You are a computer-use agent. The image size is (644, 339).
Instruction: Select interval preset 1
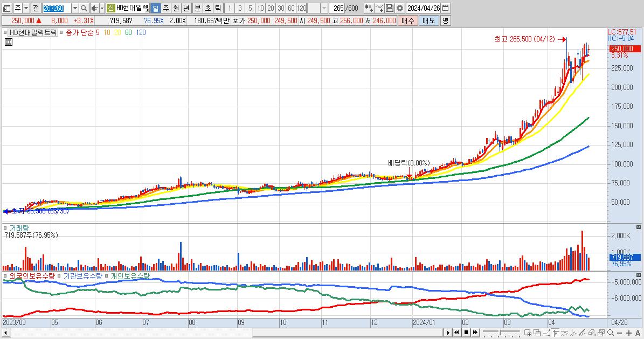[230, 8]
